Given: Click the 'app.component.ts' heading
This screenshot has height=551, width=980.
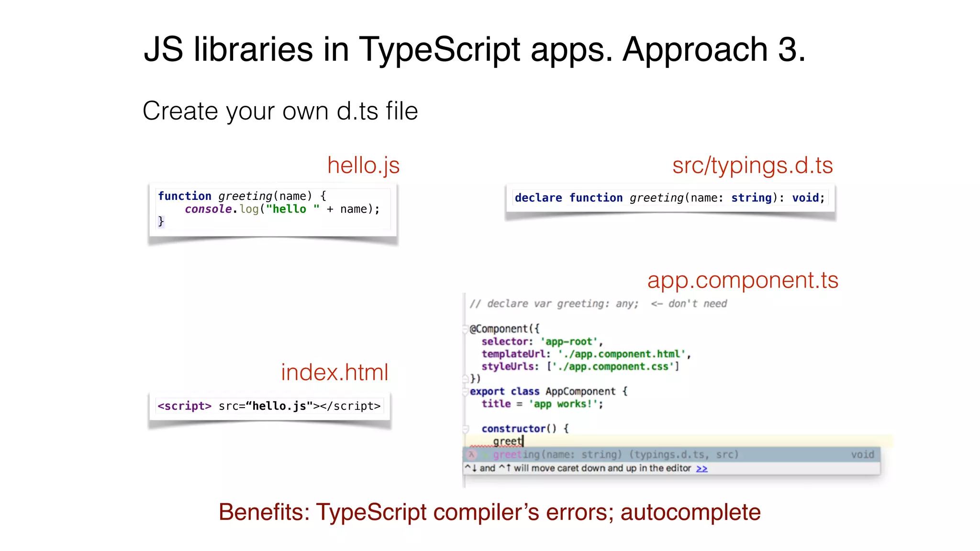Looking at the screenshot, I should 743,280.
